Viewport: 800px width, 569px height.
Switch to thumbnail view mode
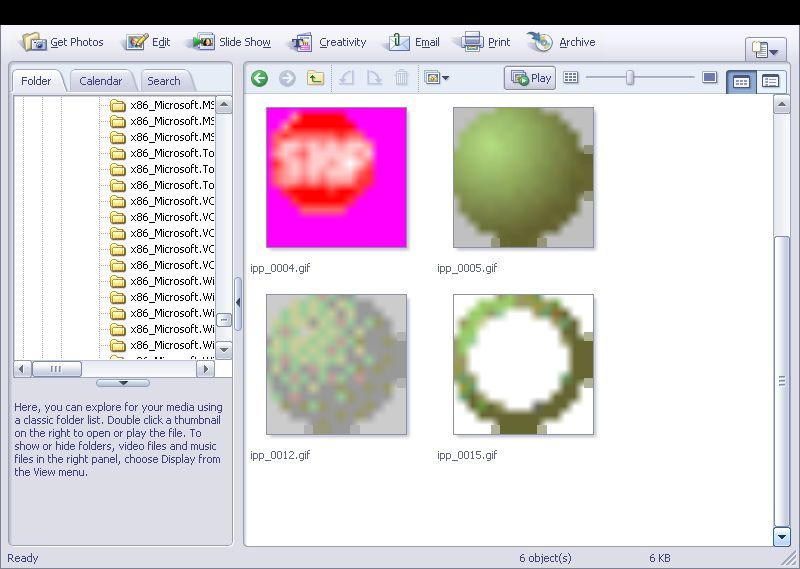click(741, 81)
